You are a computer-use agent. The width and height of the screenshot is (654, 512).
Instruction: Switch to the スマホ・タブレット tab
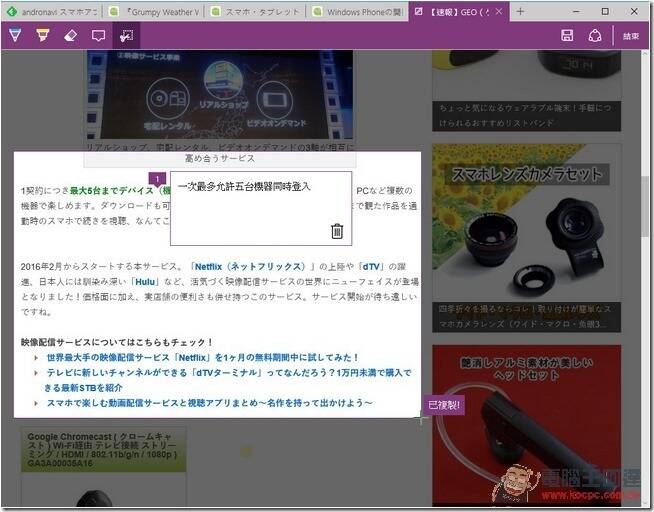tap(255, 12)
